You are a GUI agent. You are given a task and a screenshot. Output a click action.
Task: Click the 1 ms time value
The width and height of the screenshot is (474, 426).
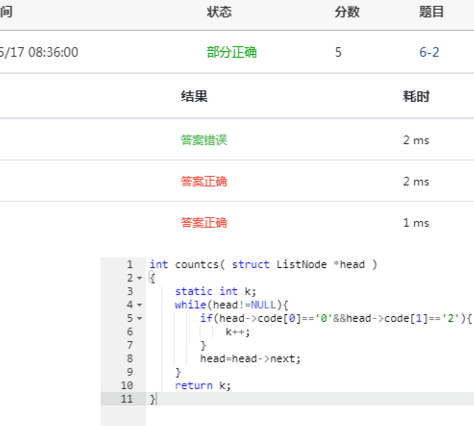coord(416,223)
